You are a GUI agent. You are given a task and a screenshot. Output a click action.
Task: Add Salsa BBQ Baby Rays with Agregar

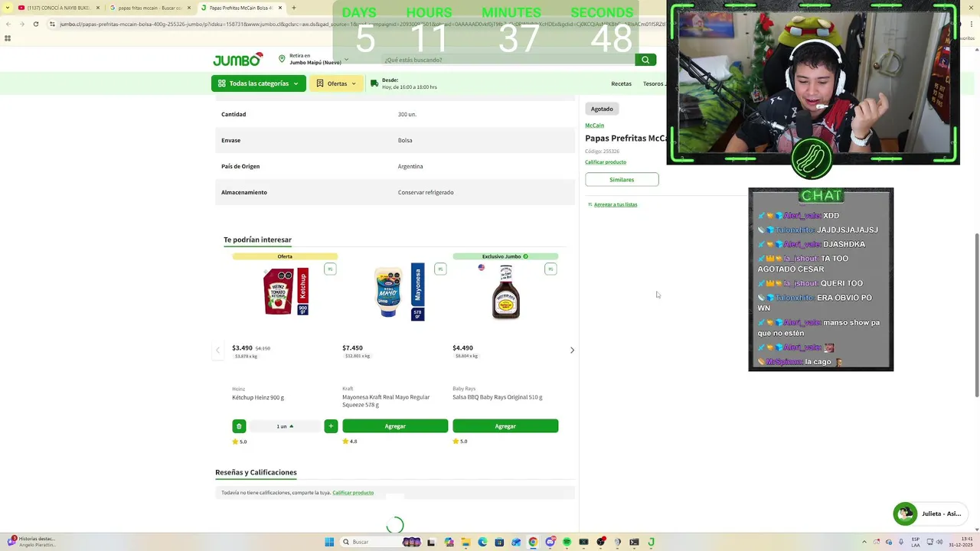coord(505,426)
